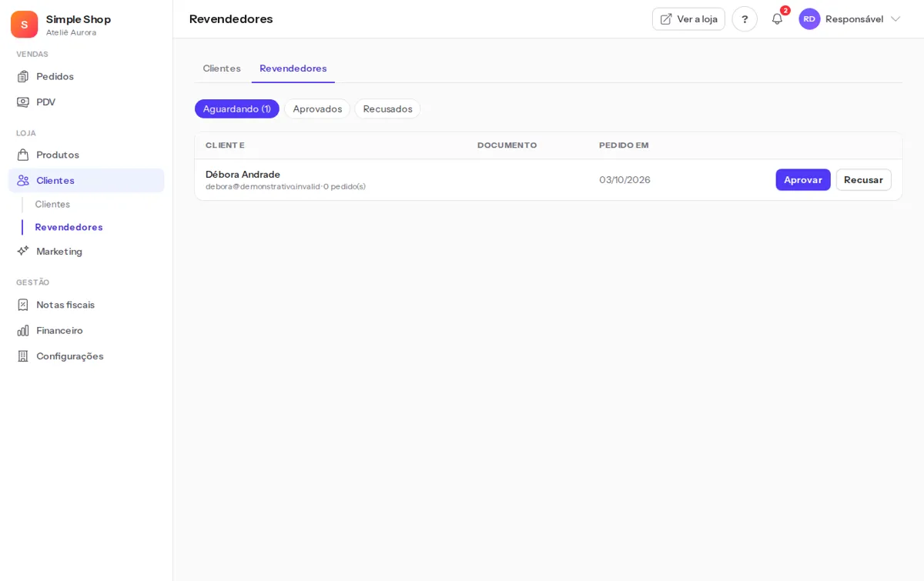Switch to the Clientes tab
Viewport: 924px width, 581px height.
point(222,68)
